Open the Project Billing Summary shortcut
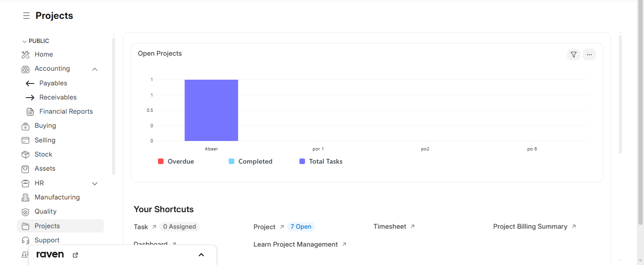Screen dimensions: 644x265 click(530, 227)
